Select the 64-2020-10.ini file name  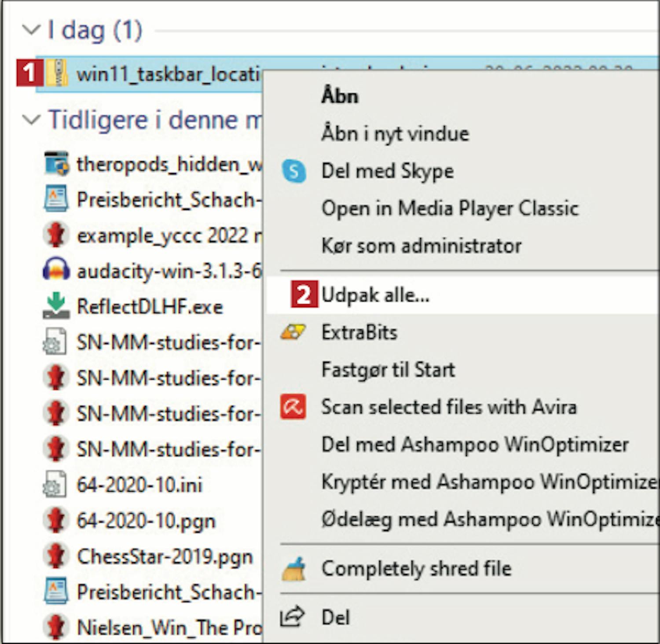click(x=139, y=485)
